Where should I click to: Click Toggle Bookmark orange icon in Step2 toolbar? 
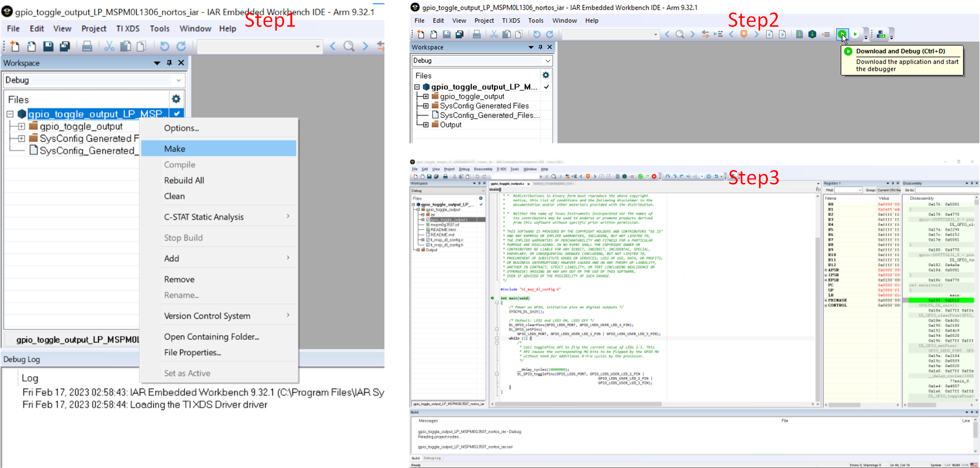(x=743, y=34)
